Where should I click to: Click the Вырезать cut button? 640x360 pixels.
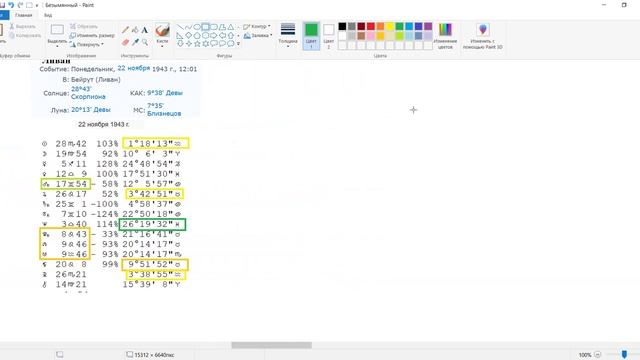point(22,27)
